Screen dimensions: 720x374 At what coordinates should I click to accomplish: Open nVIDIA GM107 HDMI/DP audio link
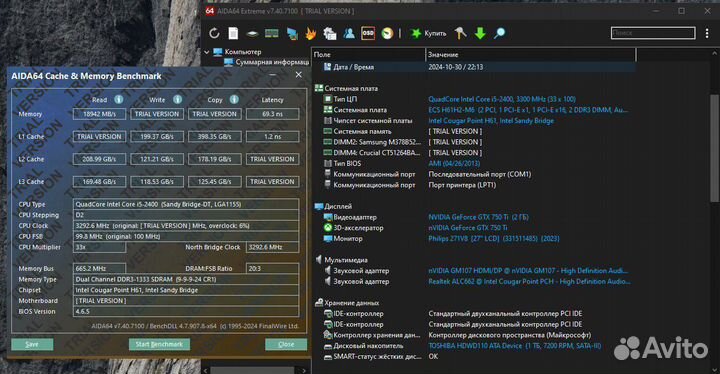pyautogui.click(x=528, y=271)
